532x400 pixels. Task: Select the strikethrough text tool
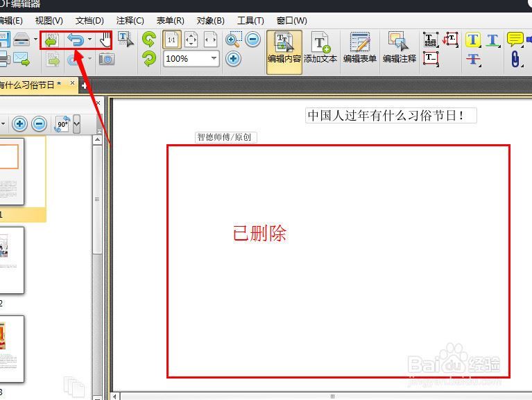[x=473, y=60]
